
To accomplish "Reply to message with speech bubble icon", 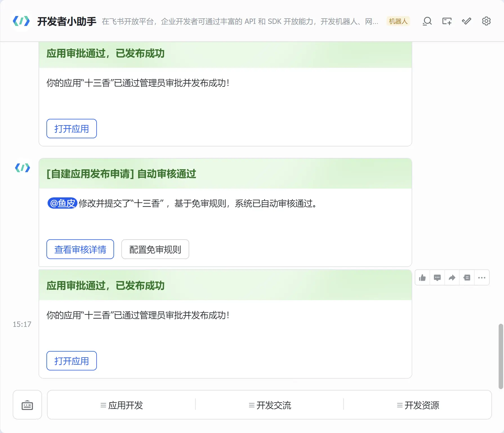I will (437, 278).
